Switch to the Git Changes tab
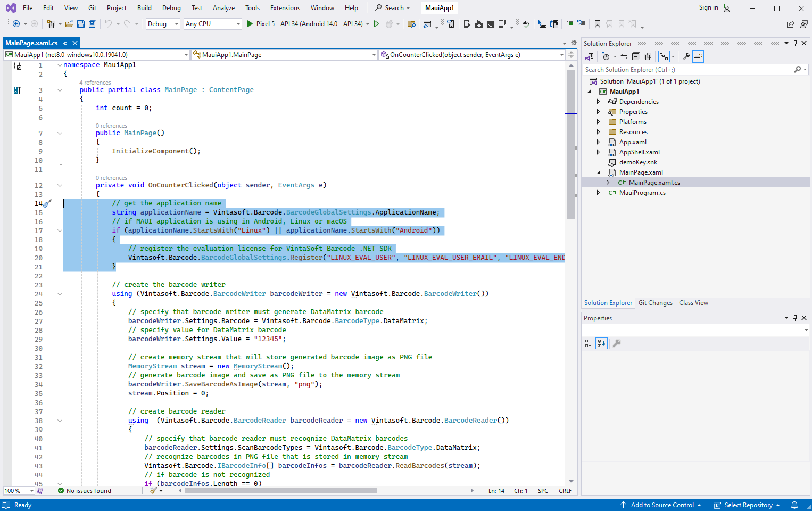This screenshot has height=511, width=812. pos(655,303)
